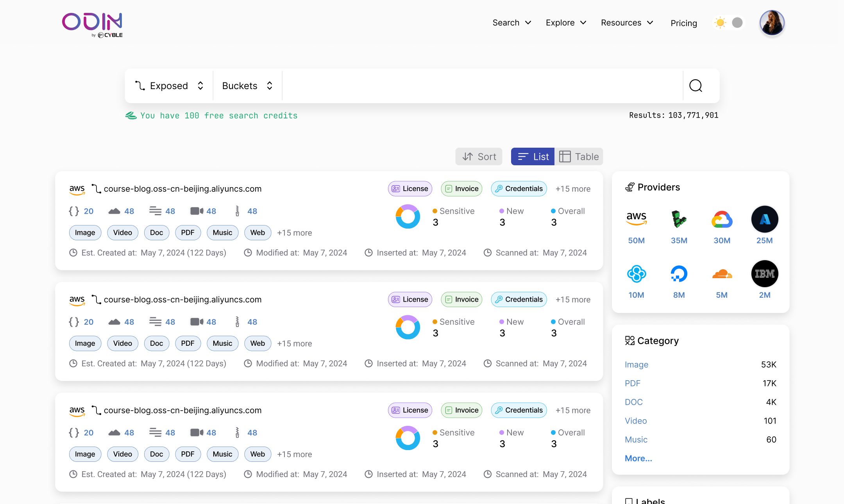Expand +15 more file types in first result

[294, 233]
